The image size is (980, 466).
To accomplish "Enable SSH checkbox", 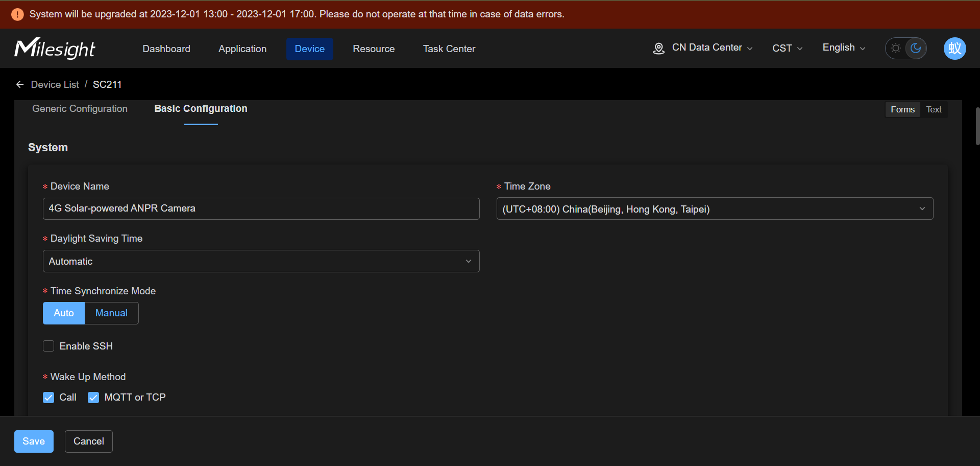I will [x=48, y=346].
